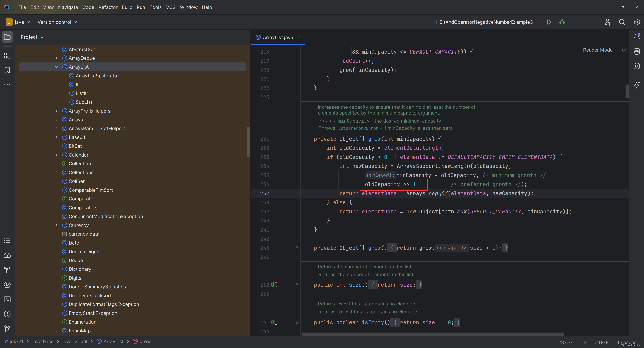Open IDE settings gear
This screenshot has height=348, width=644.
tap(636, 22)
